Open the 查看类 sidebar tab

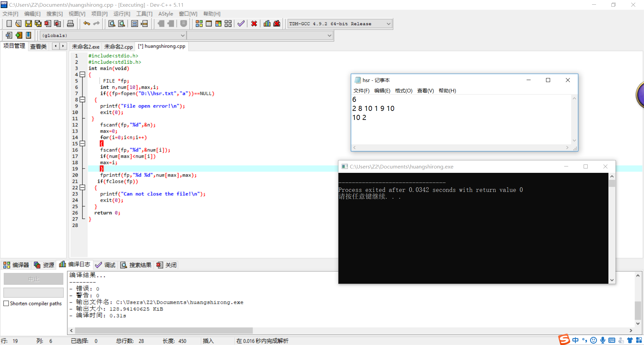click(x=38, y=46)
